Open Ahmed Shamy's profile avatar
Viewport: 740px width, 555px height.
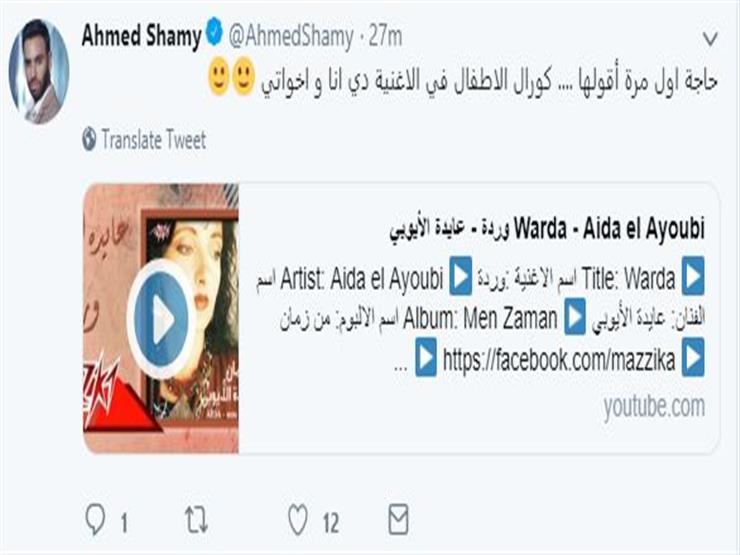click(39, 71)
